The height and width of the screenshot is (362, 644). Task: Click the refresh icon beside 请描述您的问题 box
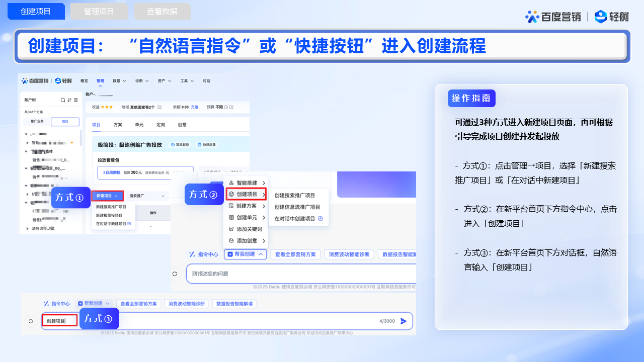click(x=175, y=274)
